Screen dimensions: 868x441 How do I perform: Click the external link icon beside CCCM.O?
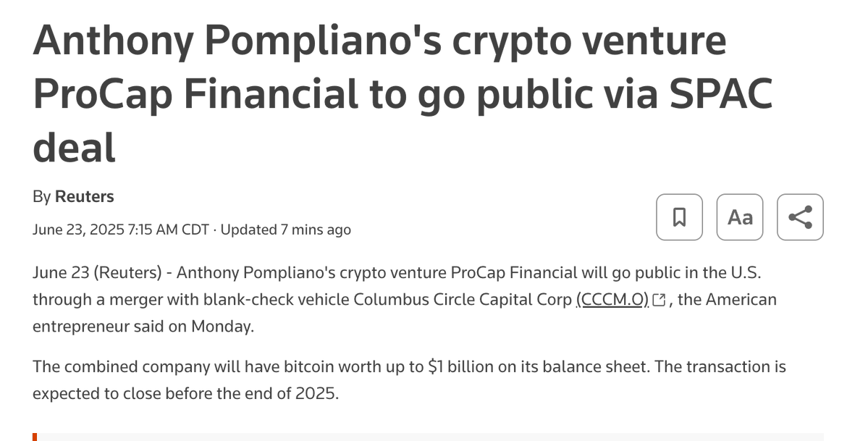coord(659,301)
